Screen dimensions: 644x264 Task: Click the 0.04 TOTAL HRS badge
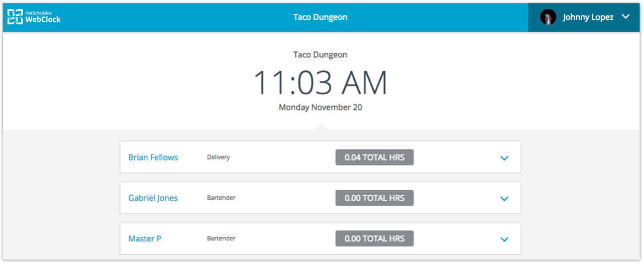click(x=375, y=157)
